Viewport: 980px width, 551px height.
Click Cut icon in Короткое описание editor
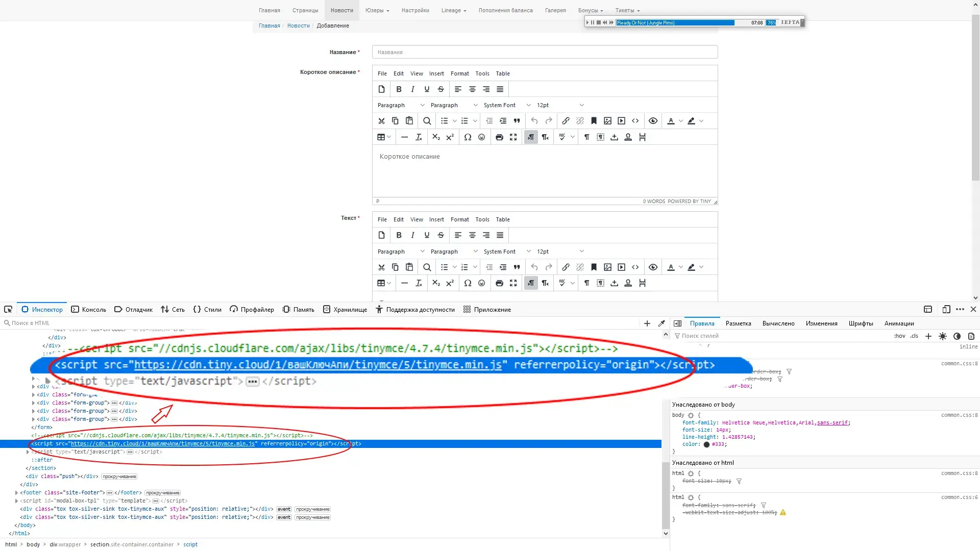pos(381,121)
